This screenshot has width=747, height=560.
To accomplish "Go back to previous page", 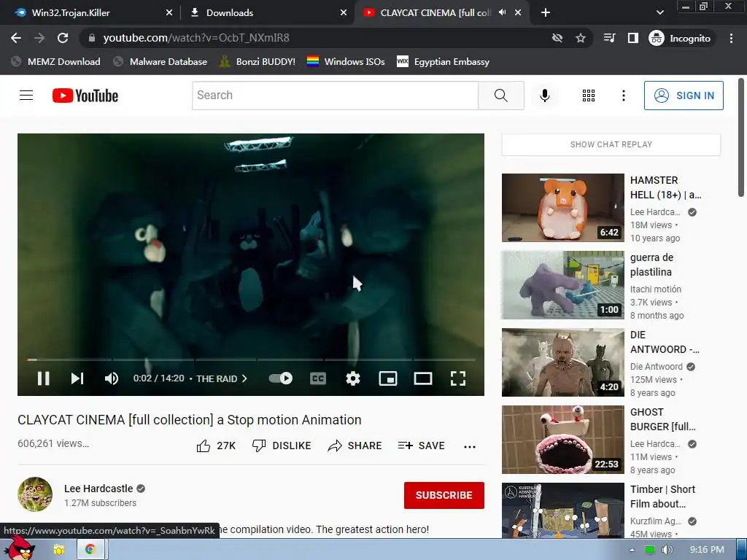I will coord(16,38).
